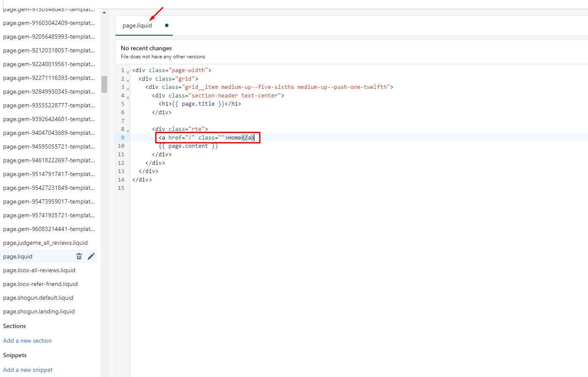Screen dimensions: 588x377
Task: Collapse code fold arrow on line 1
Action: click(128, 71)
